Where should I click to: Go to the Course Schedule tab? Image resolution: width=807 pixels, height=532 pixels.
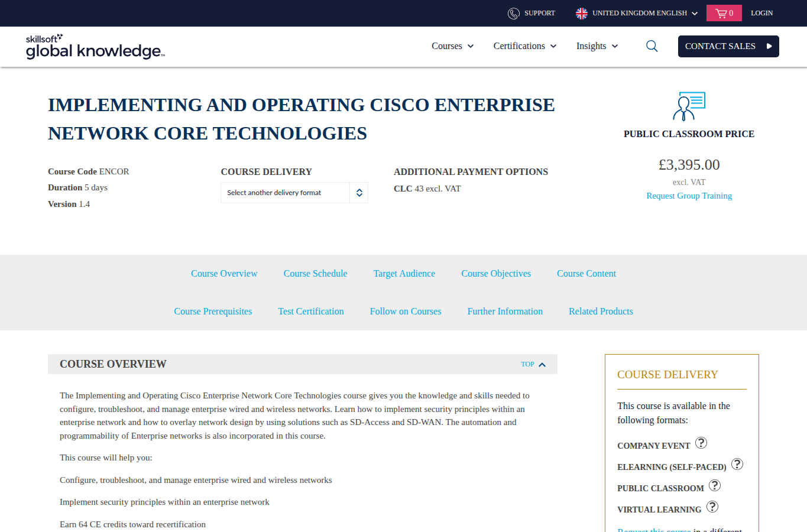tap(315, 274)
